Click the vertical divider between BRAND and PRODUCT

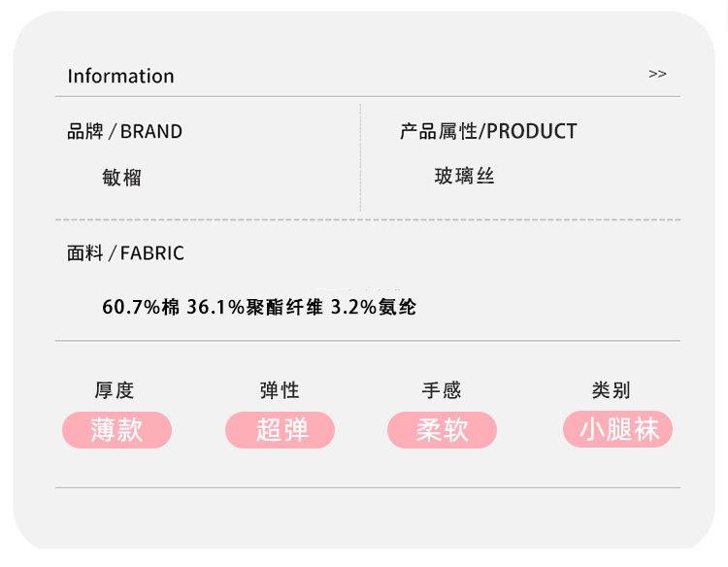(x=360, y=157)
